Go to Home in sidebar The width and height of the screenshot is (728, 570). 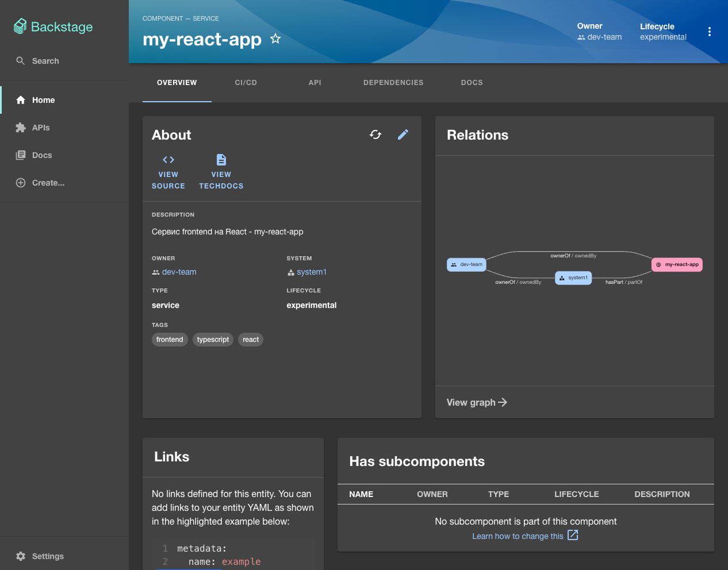click(x=64, y=100)
